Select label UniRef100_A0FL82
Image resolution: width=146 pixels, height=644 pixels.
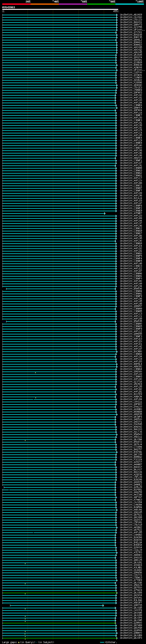[131, 95]
